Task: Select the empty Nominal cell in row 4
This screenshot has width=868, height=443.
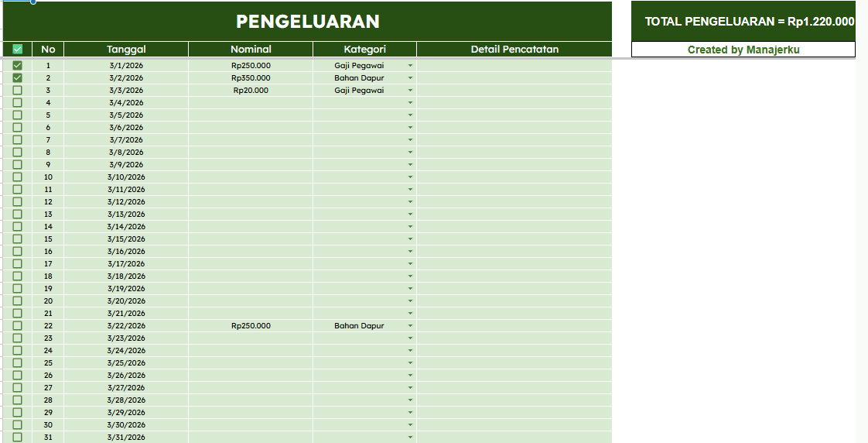Action: pyautogui.click(x=251, y=102)
